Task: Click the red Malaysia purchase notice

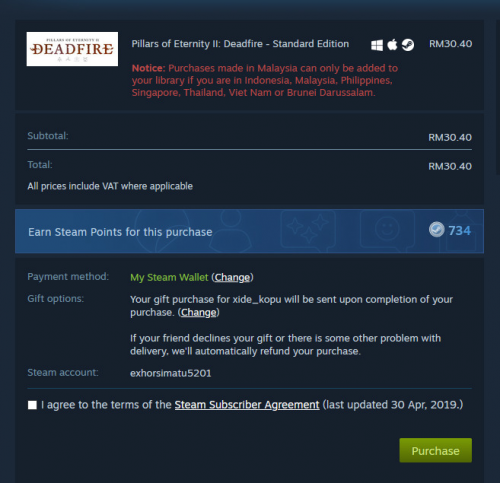Action: point(265,80)
